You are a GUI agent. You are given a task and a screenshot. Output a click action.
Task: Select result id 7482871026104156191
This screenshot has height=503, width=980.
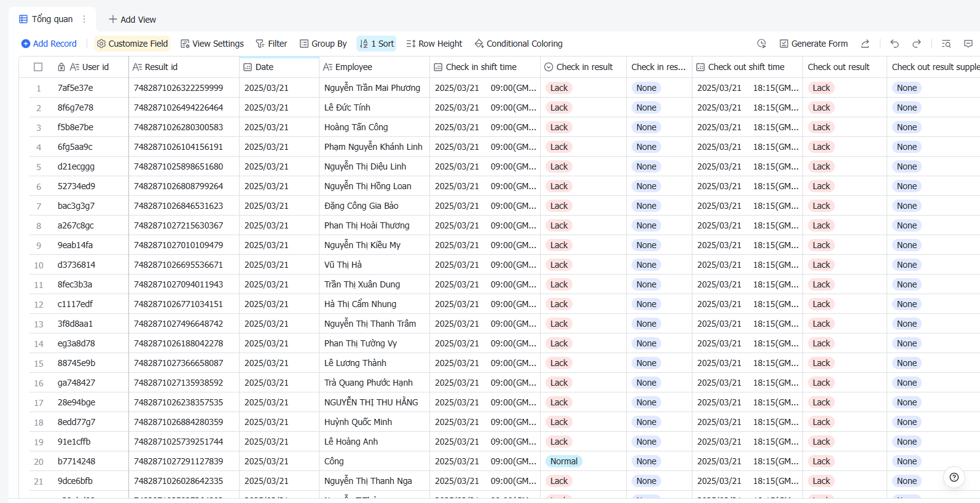tap(184, 147)
